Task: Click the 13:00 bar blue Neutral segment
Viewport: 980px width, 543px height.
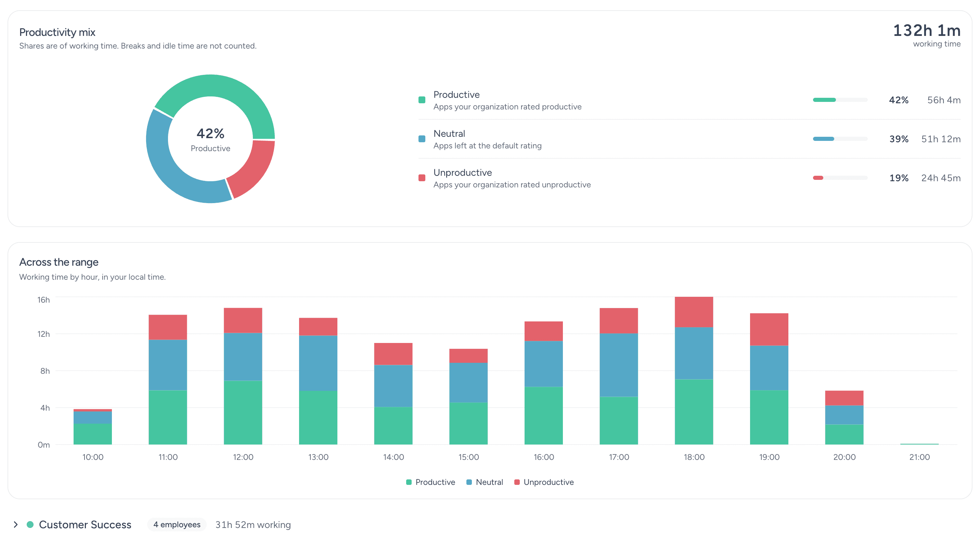Action: [318, 363]
